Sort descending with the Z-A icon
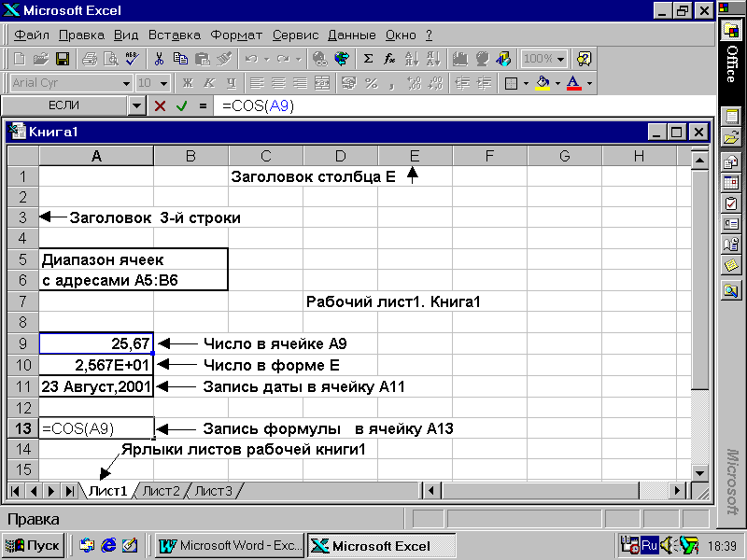The width and height of the screenshot is (747, 560). pyautogui.click(x=433, y=59)
